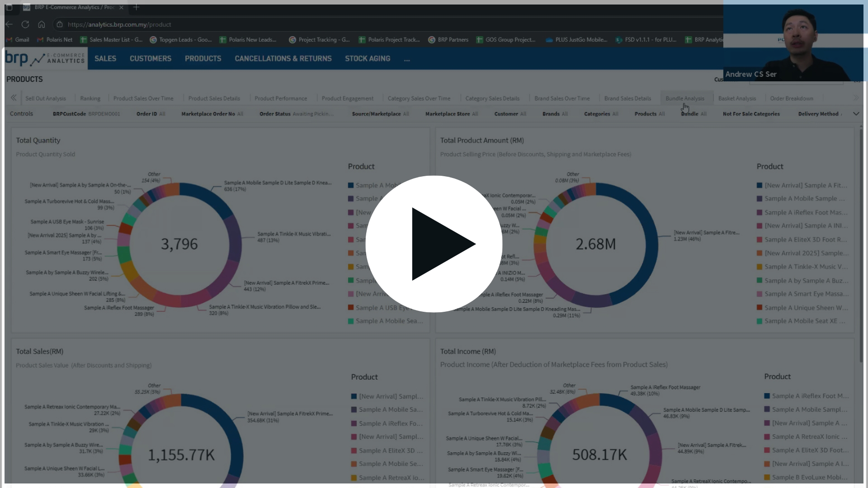Open the Brands filter dropdown

[555, 114]
